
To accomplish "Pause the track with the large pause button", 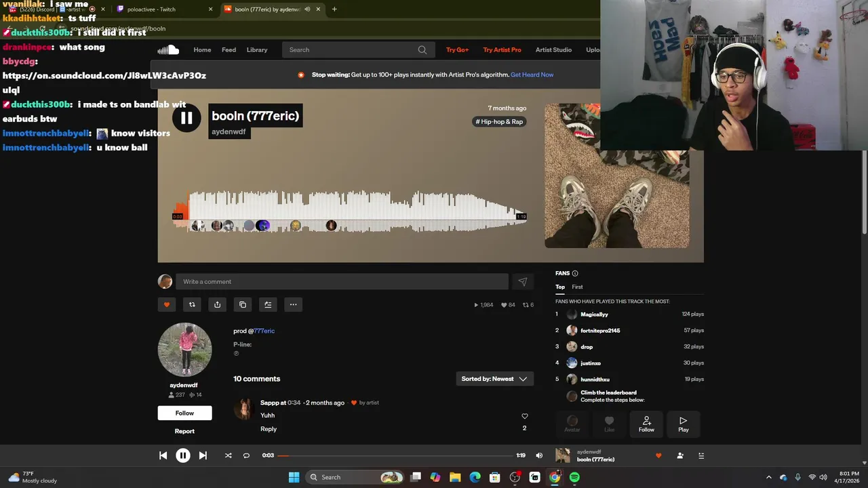I will pyautogui.click(x=186, y=118).
